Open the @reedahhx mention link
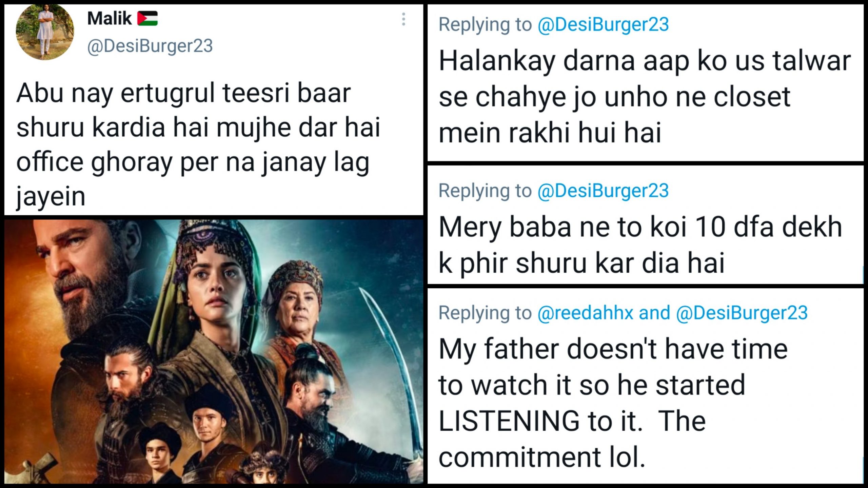 pos(585,313)
